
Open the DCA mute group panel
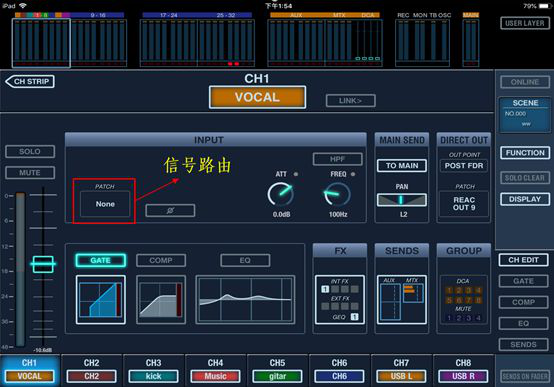point(464,300)
